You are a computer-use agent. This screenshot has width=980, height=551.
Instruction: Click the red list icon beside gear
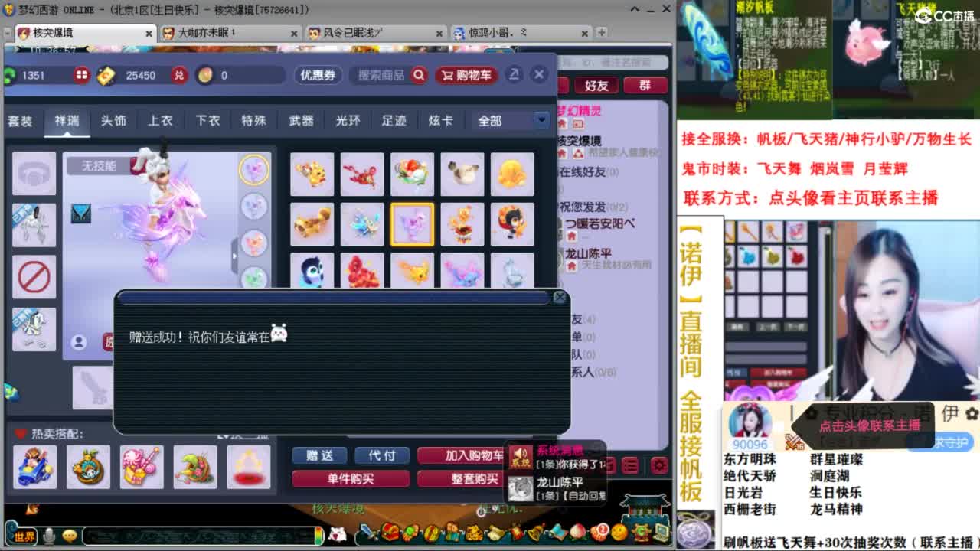coord(630,465)
